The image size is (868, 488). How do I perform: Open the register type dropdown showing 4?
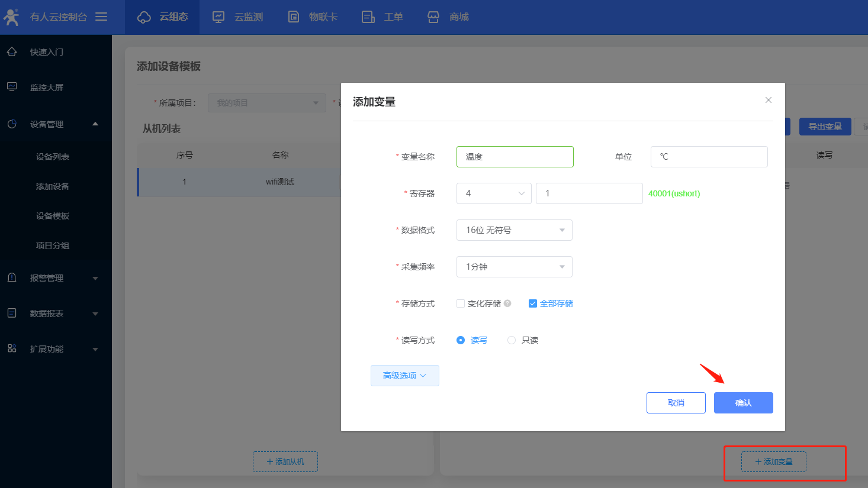point(494,193)
